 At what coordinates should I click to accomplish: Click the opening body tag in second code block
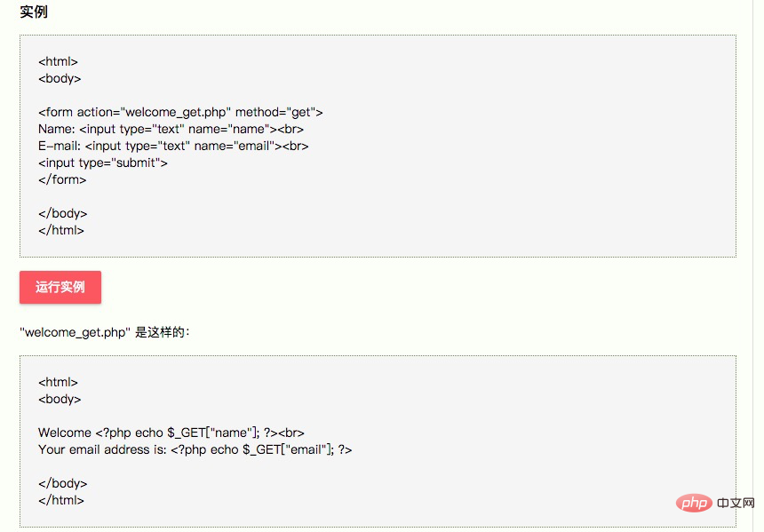click(x=60, y=399)
